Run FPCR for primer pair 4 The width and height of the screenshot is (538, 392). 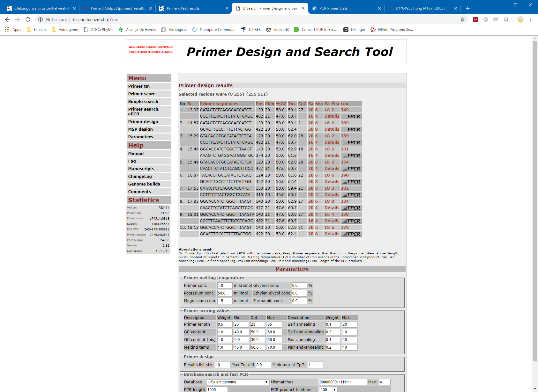pyautogui.click(x=351, y=156)
